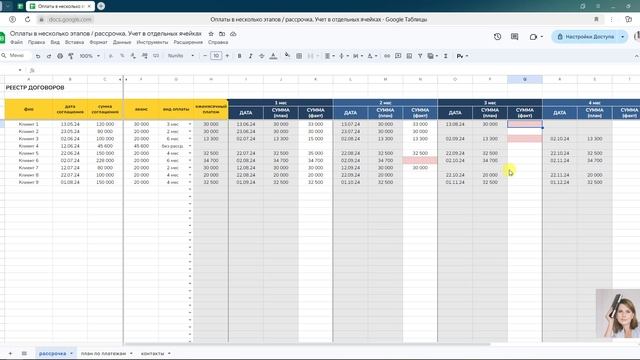The width and height of the screenshot is (640, 360).
Task: Check the cloud save status icon
Action: [x=233, y=34]
